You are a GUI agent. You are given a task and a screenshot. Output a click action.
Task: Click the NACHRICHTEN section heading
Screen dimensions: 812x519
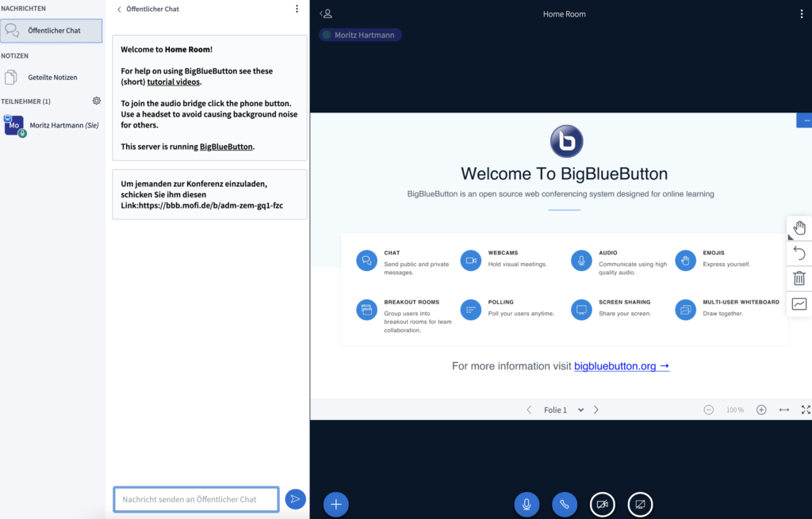point(23,8)
